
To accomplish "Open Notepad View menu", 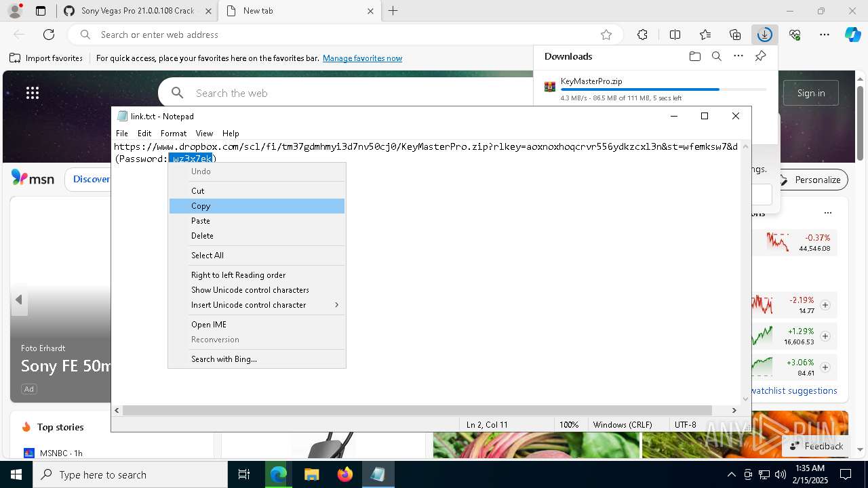I will 204,134.
